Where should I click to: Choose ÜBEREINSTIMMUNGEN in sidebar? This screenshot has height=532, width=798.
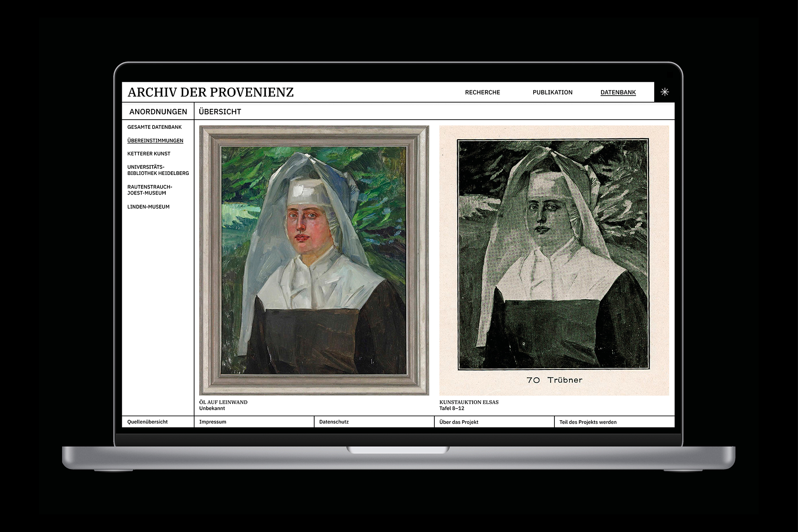coord(155,140)
